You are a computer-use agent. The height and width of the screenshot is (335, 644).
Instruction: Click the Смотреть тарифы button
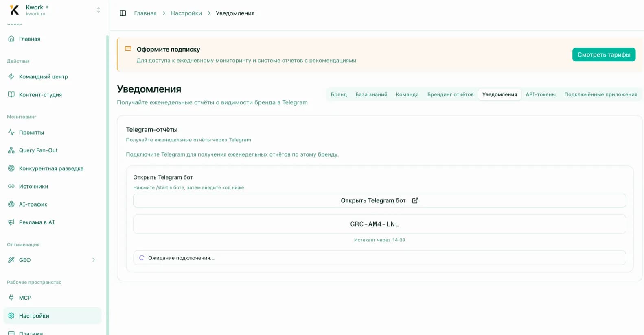604,54
